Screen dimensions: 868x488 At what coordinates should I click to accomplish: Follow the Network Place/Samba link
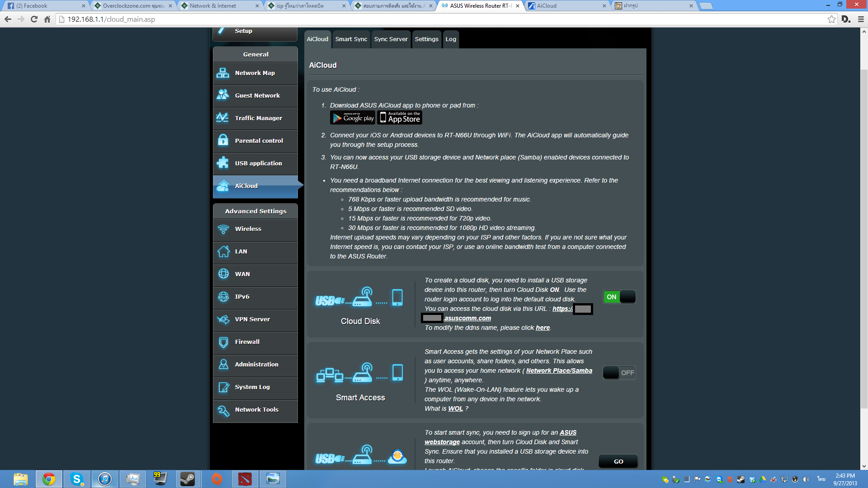559,371
